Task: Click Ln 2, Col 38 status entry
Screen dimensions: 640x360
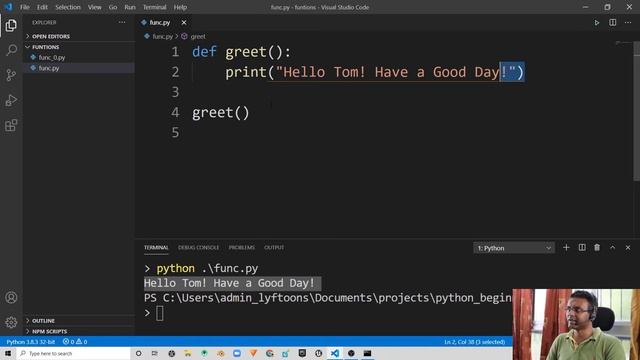Action: [x=475, y=342]
